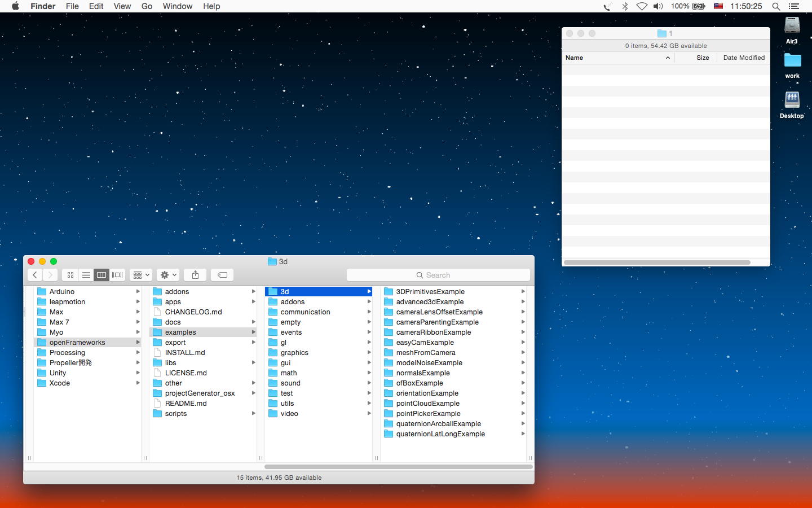Click the Bluetooth menu bar icon
Viewport: 812px width, 508px height.
pos(625,6)
